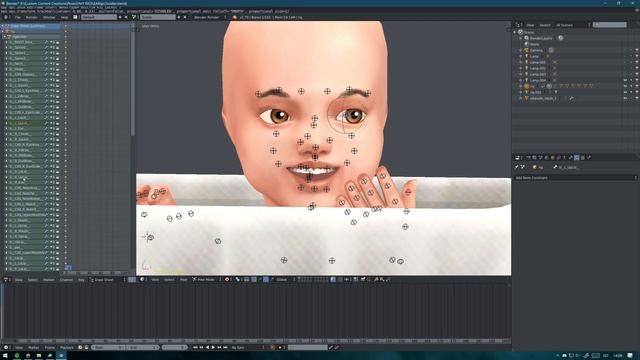Expand the RenderLayers entry in outliner
Viewport: 640px width, 360px height.
(521, 38)
